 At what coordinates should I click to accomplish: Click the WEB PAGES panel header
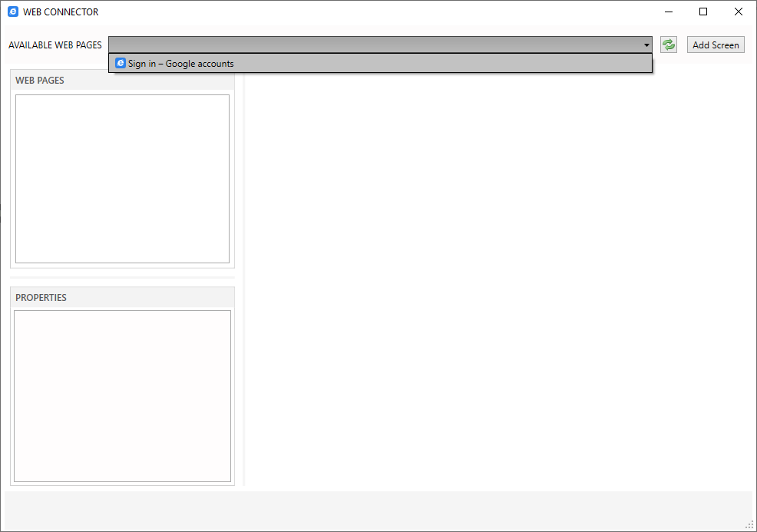(40, 80)
